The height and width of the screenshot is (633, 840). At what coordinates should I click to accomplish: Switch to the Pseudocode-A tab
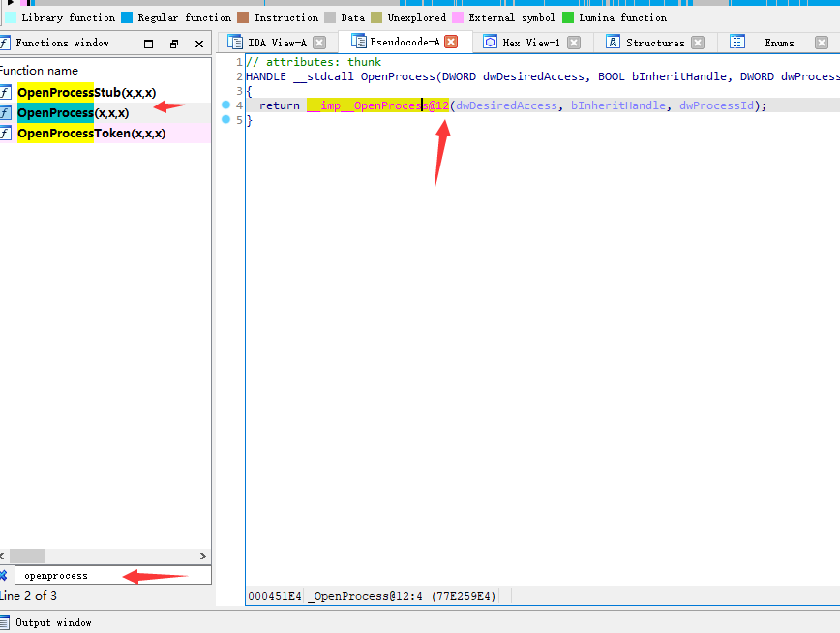[x=405, y=42]
